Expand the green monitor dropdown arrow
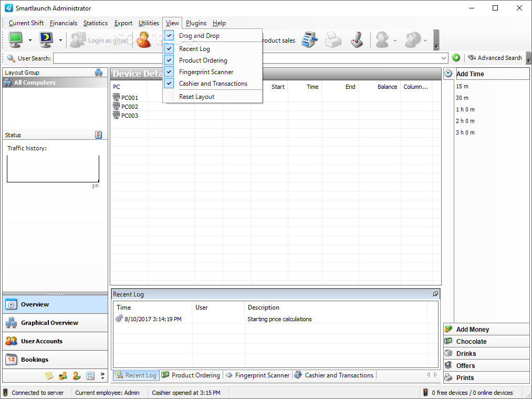Screen dimensions: 532x399 (x=30, y=40)
